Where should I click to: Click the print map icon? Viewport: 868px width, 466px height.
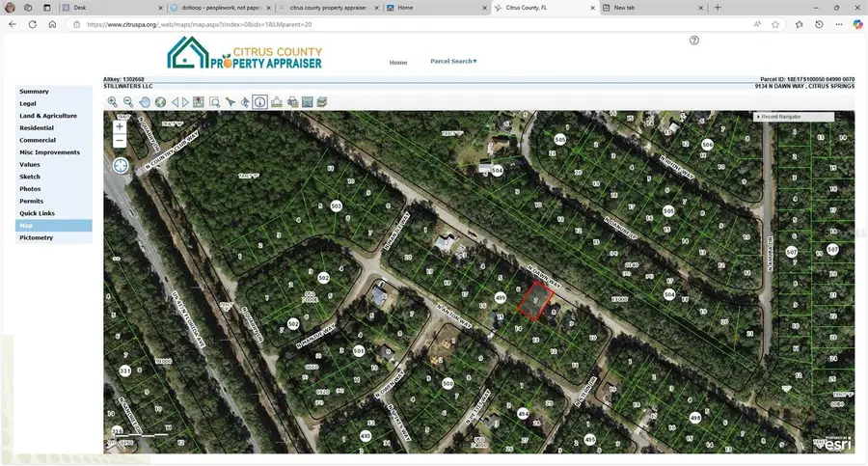point(291,101)
